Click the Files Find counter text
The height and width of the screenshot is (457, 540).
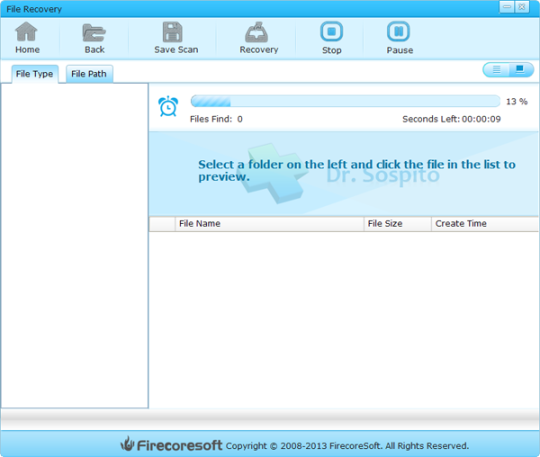216,119
